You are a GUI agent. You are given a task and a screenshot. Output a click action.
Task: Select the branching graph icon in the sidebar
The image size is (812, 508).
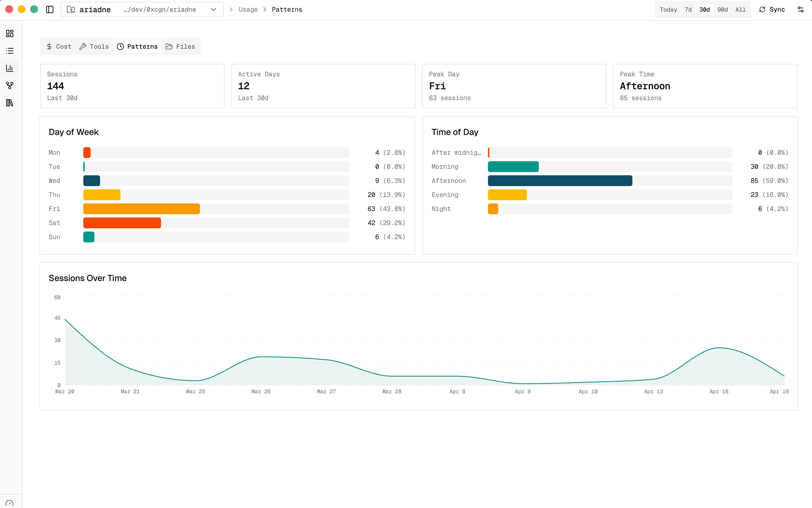(x=9, y=86)
